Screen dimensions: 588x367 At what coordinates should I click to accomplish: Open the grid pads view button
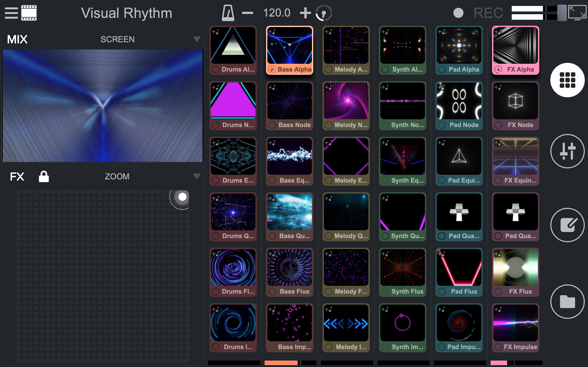tap(567, 80)
